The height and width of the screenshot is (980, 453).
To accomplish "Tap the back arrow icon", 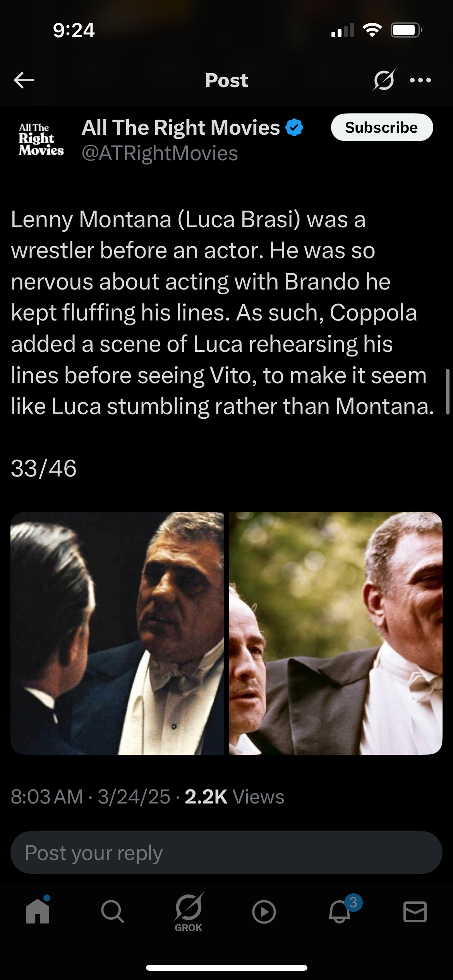I will click(24, 80).
